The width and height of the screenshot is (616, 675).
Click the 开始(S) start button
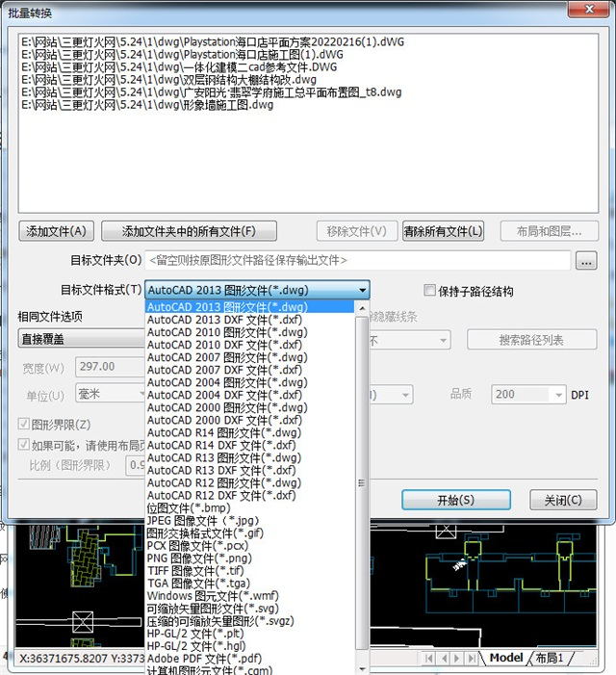point(456,500)
